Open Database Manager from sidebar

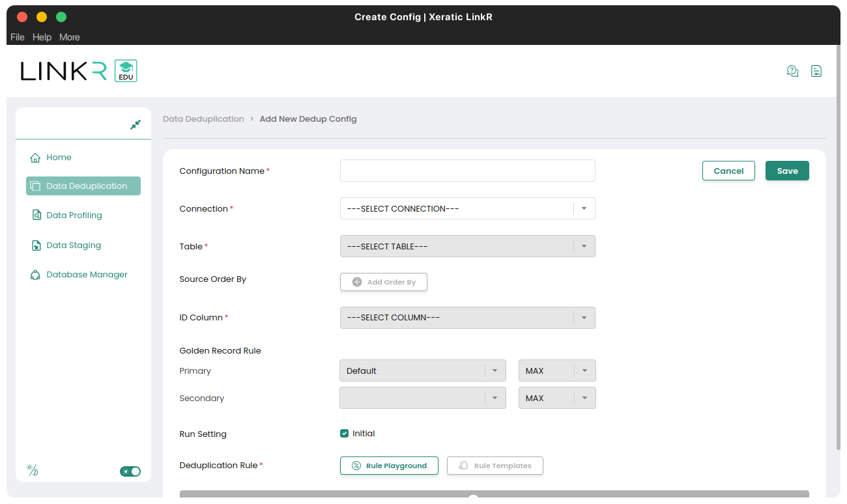click(x=87, y=275)
